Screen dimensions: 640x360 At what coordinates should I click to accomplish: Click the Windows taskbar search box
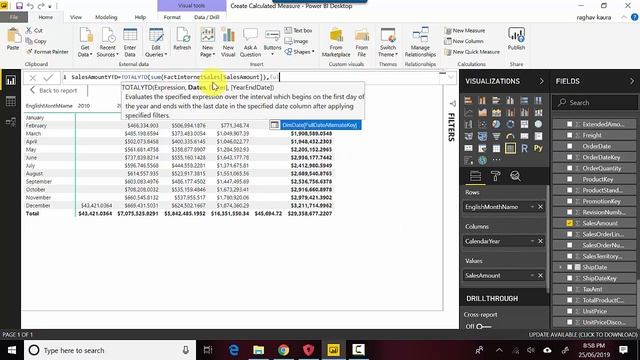coord(107,350)
